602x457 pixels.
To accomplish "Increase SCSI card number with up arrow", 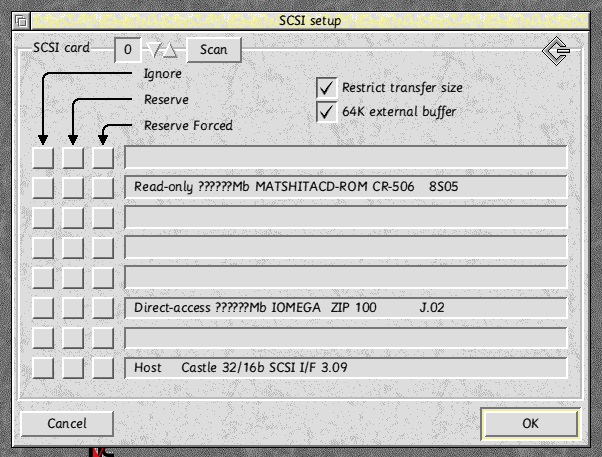I will (x=169, y=50).
